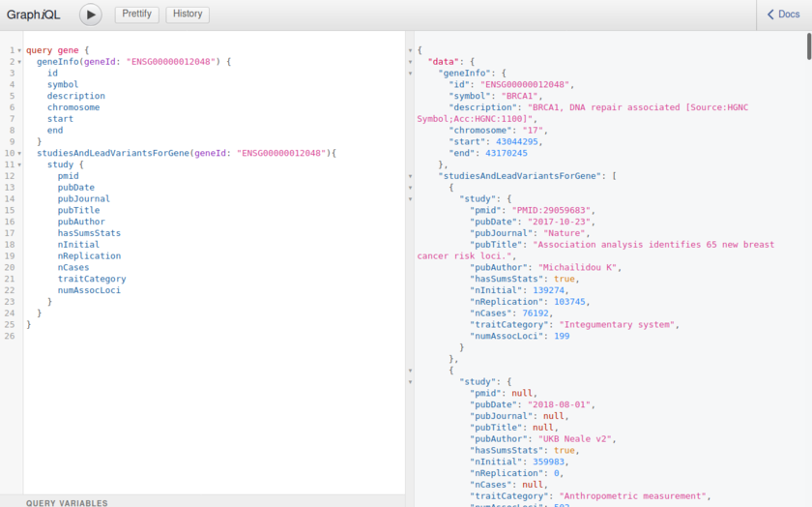
Task: Fold the study block on line 11
Action: pyautogui.click(x=19, y=164)
